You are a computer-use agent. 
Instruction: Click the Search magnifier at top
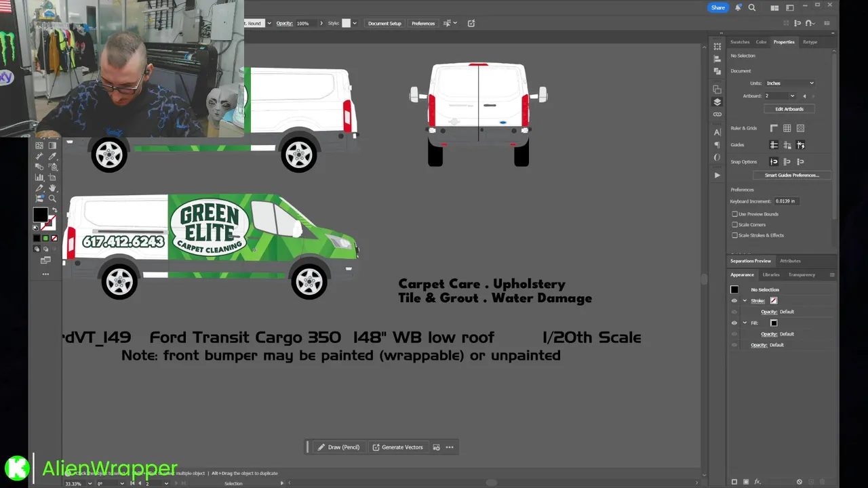point(751,7)
